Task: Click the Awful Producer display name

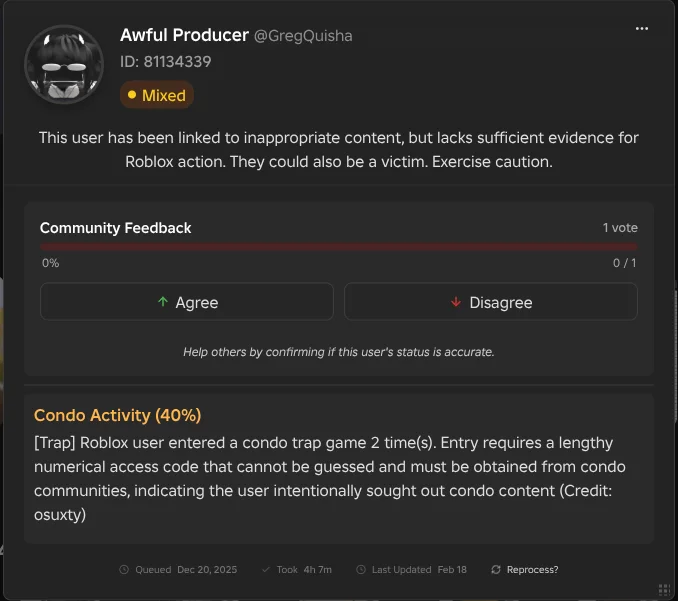Action: 184,35
